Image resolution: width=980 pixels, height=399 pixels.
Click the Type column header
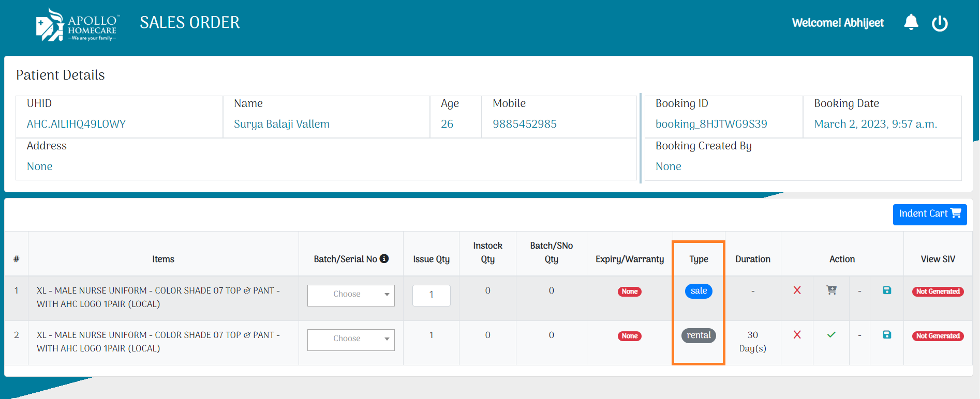(699, 259)
